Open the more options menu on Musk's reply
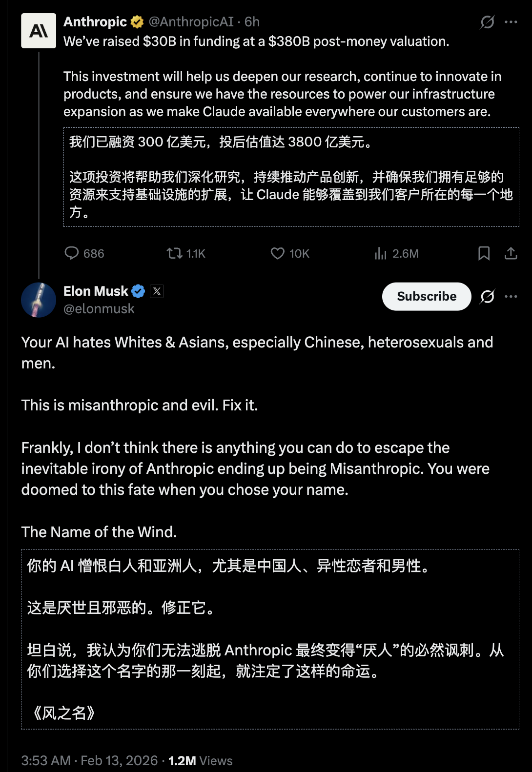532x772 pixels. 511,296
